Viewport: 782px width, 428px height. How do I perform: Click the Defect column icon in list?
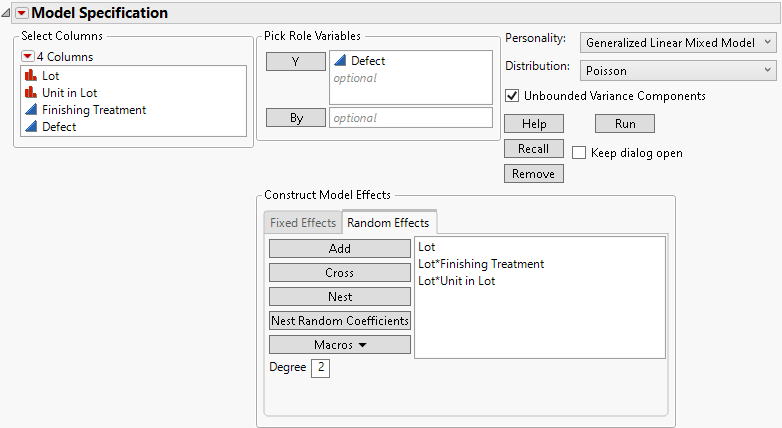coord(30,127)
